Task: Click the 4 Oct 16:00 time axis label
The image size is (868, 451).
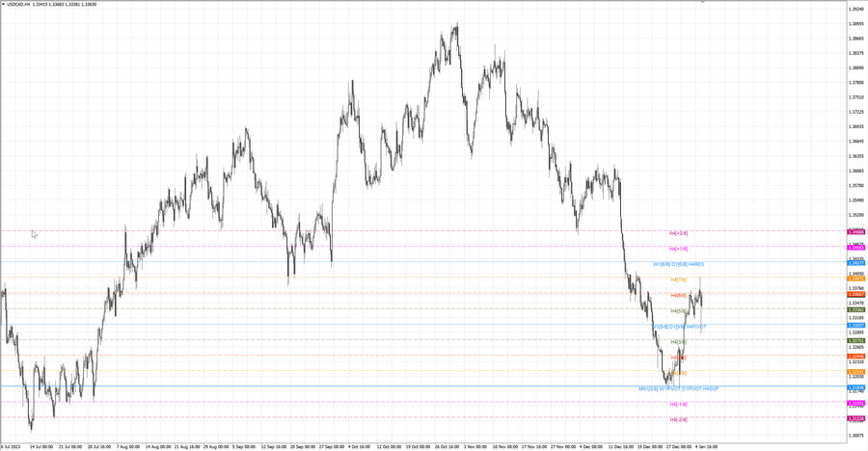Action: [x=360, y=446]
